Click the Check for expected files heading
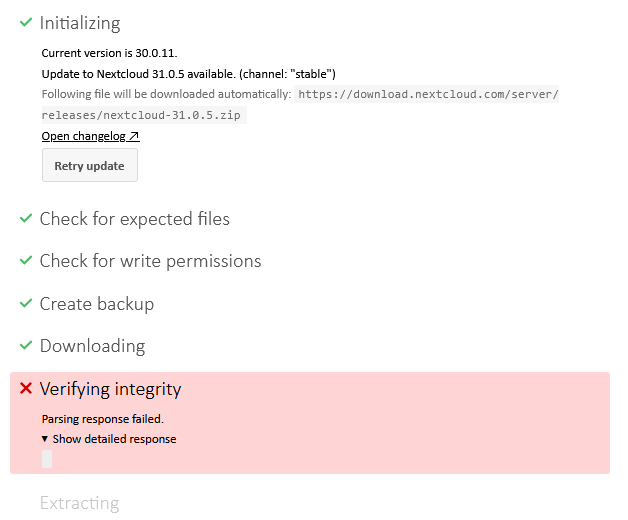This screenshot has width=628, height=520. click(x=135, y=219)
